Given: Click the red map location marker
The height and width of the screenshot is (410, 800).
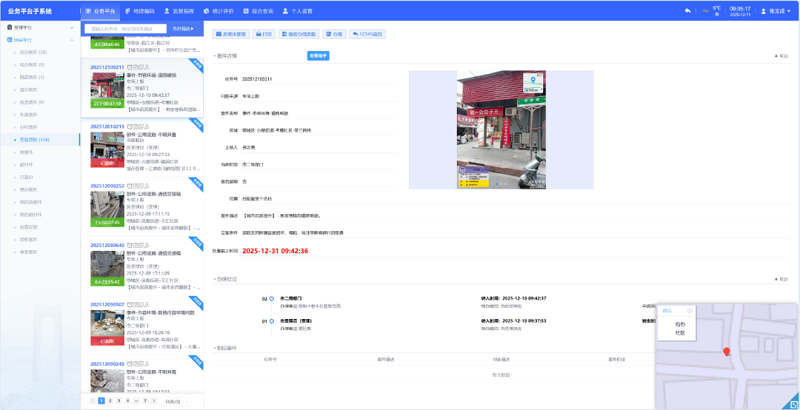Looking at the screenshot, I should point(726,352).
